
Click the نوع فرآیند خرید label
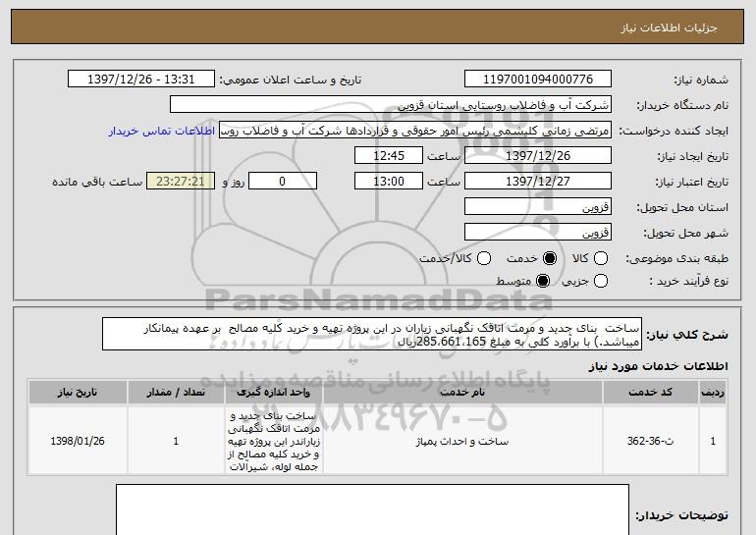point(689,281)
